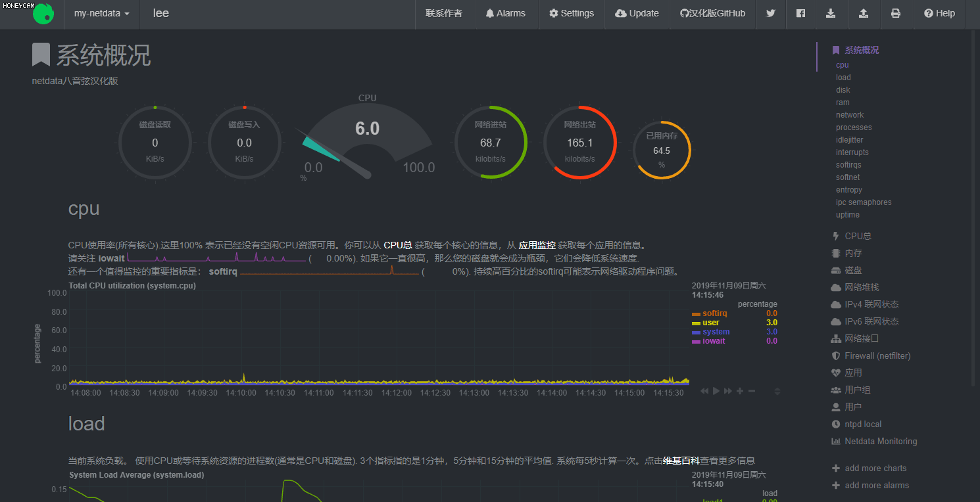980x502 pixels.
Task: Click the upload snapshot icon
Action: click(864, 13)
